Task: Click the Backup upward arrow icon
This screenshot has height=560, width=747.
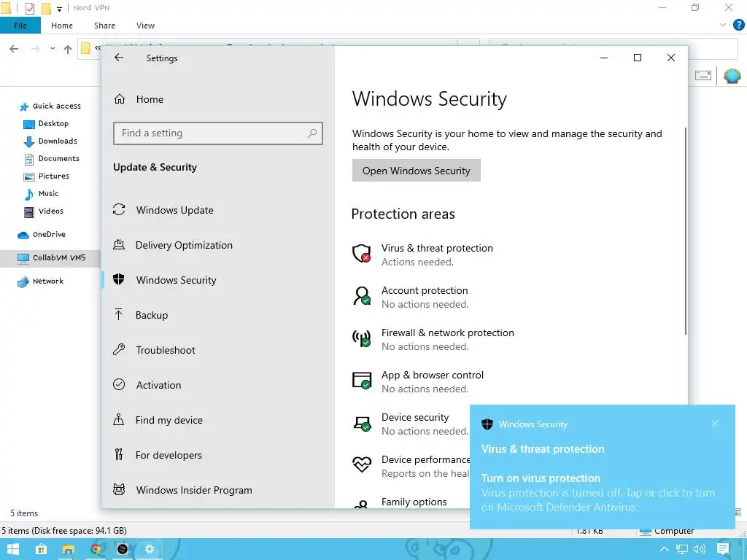Action: (119, 314)
